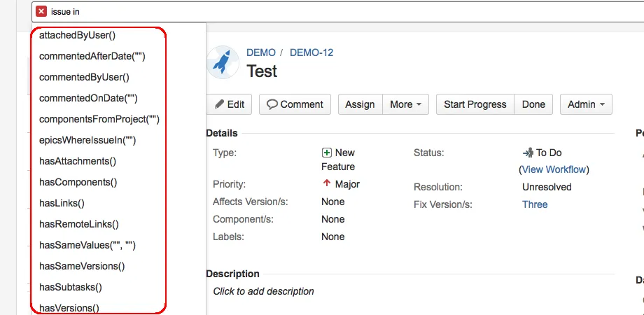Pick hasSubtasks() function
Screen dimensions: 644x315
tap(71, 287)
